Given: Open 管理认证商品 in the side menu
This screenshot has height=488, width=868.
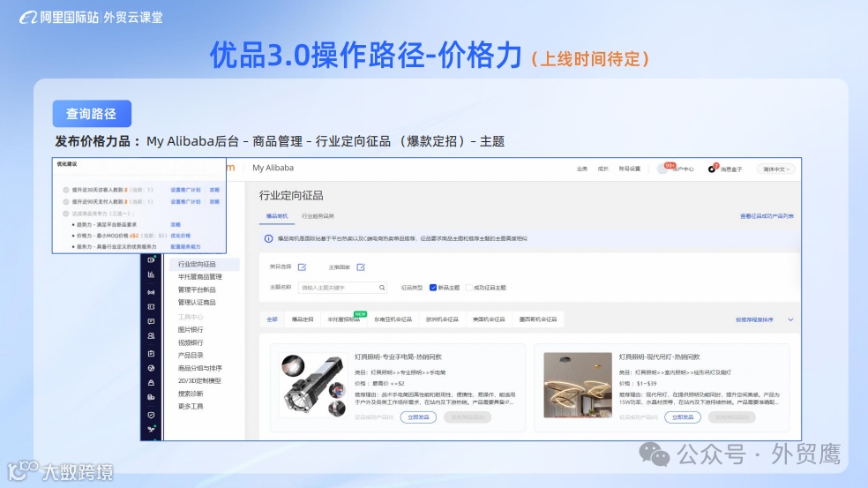Looking at the screenshot, I should (x=197, y=303).
